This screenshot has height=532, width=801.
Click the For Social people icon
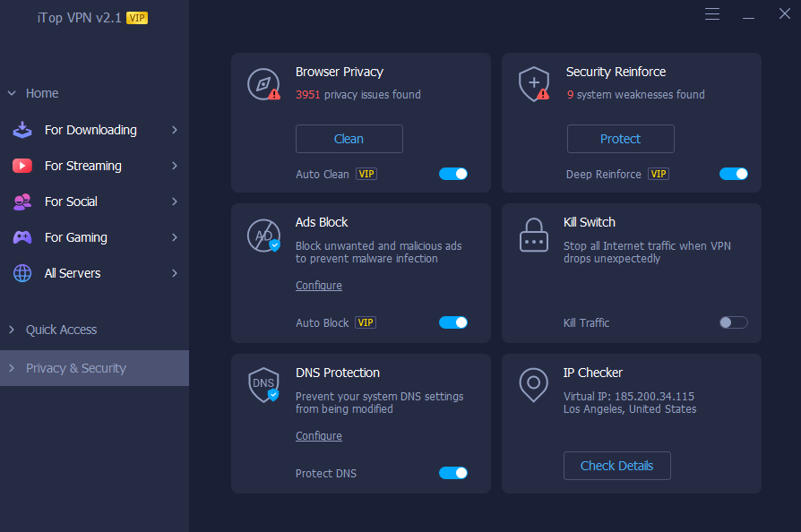(x=22, y=202)
